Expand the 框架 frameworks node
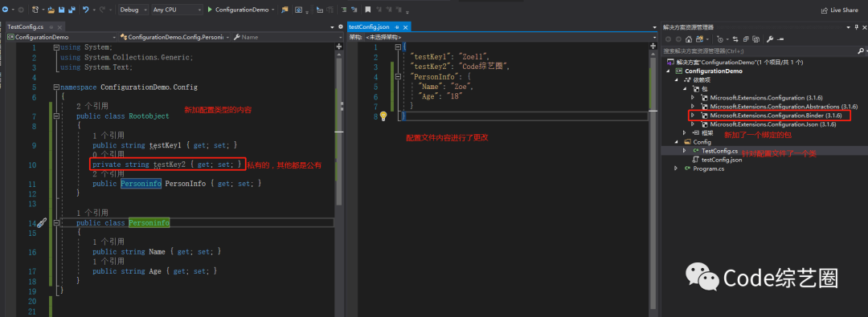868x317 pixels. click(685, 132)
